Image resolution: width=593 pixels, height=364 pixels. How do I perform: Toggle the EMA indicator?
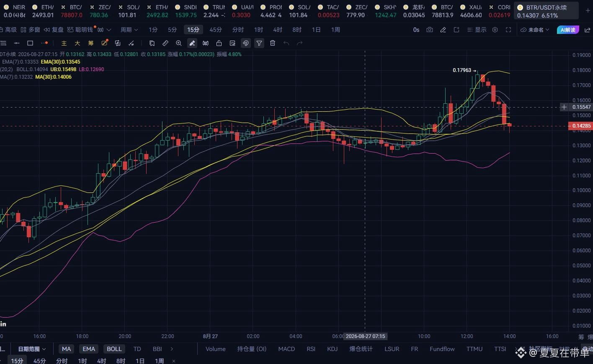click(89, 349)
